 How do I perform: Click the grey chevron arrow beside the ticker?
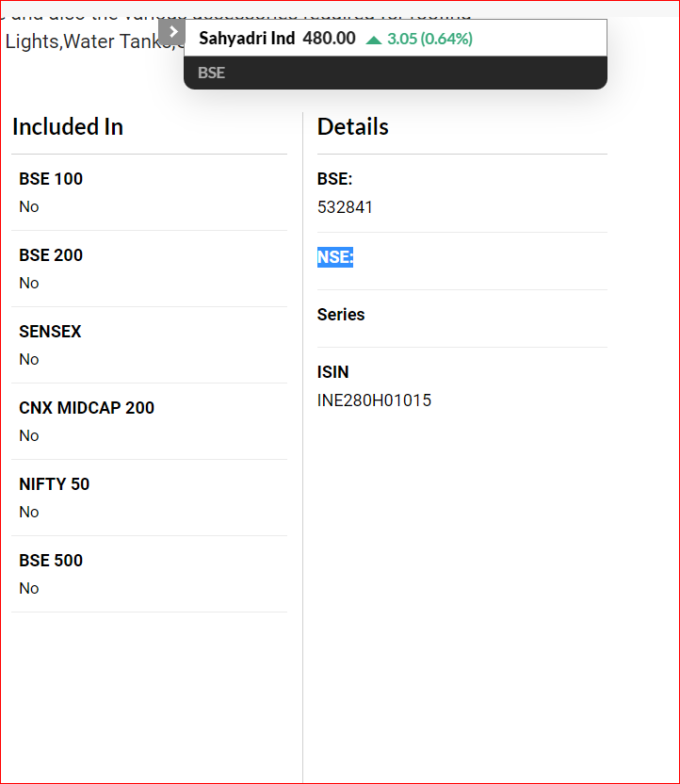(x=171, y=32)
